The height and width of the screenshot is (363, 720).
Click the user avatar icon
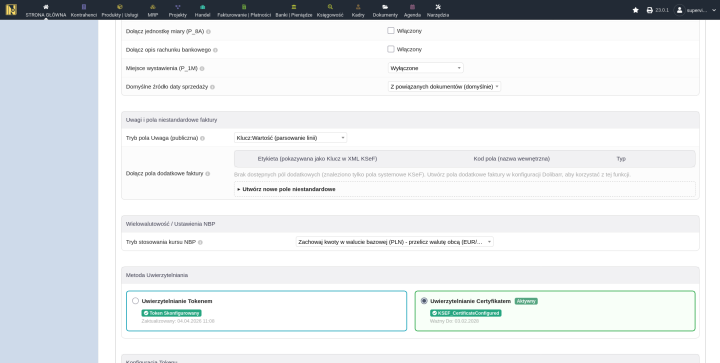680,10
